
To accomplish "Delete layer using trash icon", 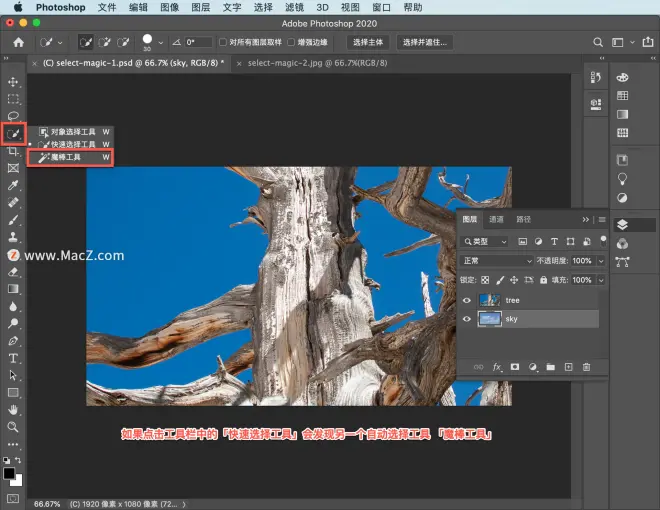I will click(x=586, y=367).
